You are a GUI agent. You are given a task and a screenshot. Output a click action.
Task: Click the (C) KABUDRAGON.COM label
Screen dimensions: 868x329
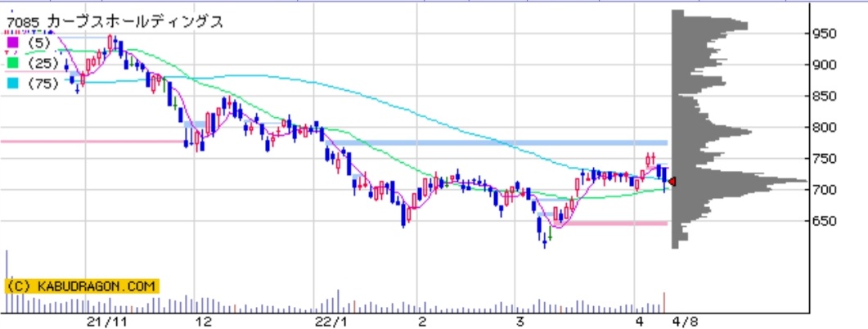tap(83, 286)
